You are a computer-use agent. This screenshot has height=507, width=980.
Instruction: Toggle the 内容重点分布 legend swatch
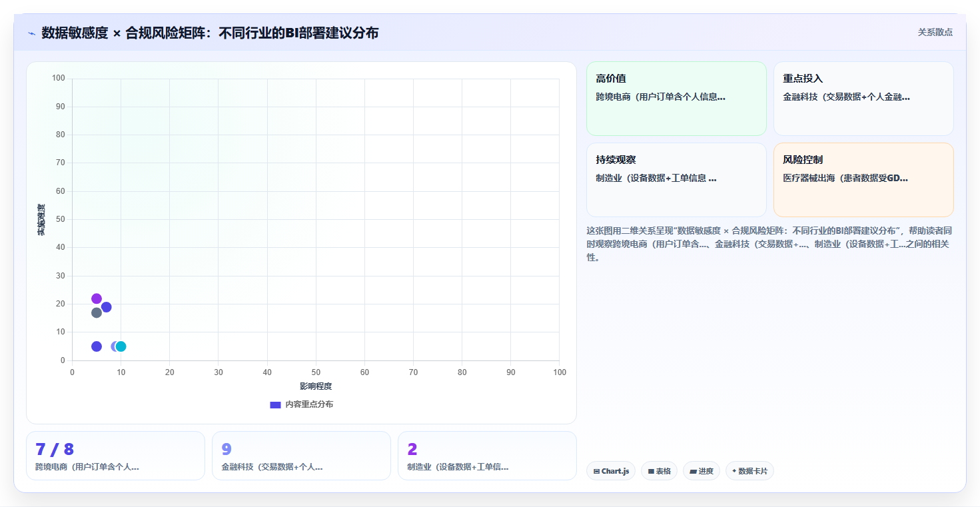(x=275, y=404)
